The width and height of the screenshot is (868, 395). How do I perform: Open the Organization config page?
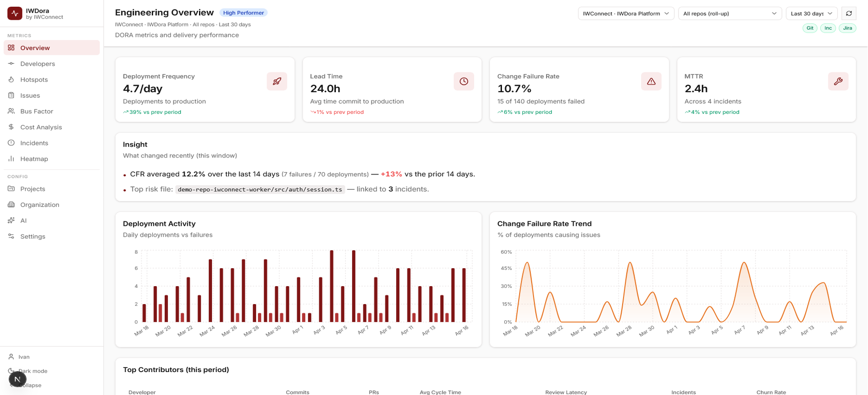tap(52, 205)
